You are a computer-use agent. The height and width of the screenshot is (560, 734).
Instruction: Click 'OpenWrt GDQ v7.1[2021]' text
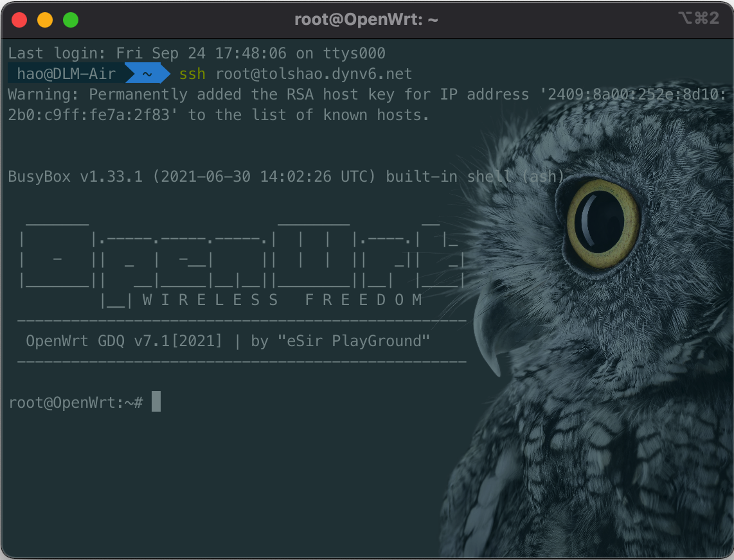(x=124, y=341)
